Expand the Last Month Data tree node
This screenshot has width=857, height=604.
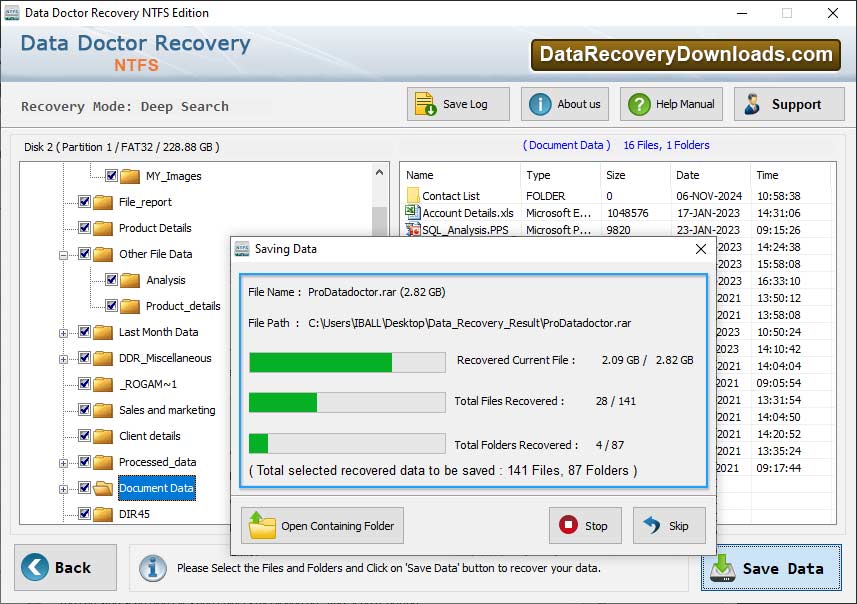(x=63, y=333)
